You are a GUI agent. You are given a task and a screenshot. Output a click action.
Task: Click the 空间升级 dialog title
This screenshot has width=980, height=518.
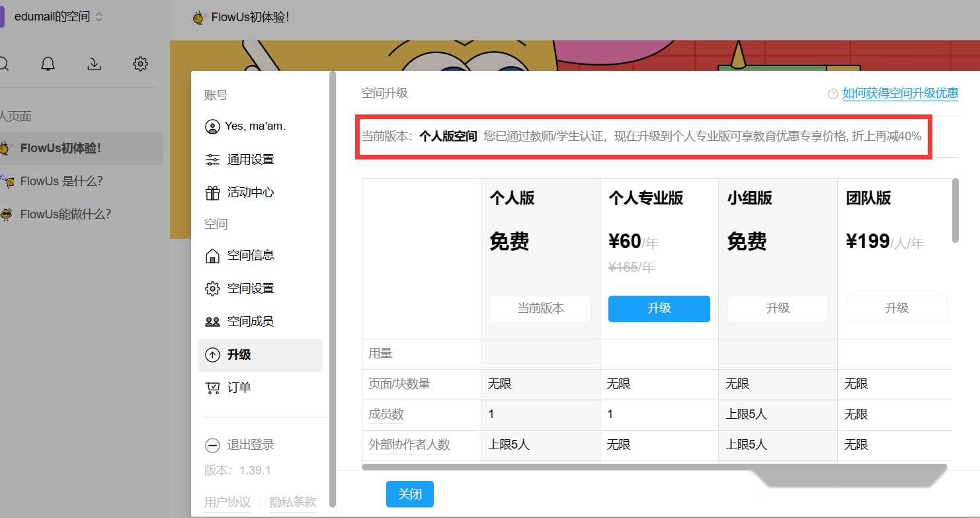click(x=384, y=93)
